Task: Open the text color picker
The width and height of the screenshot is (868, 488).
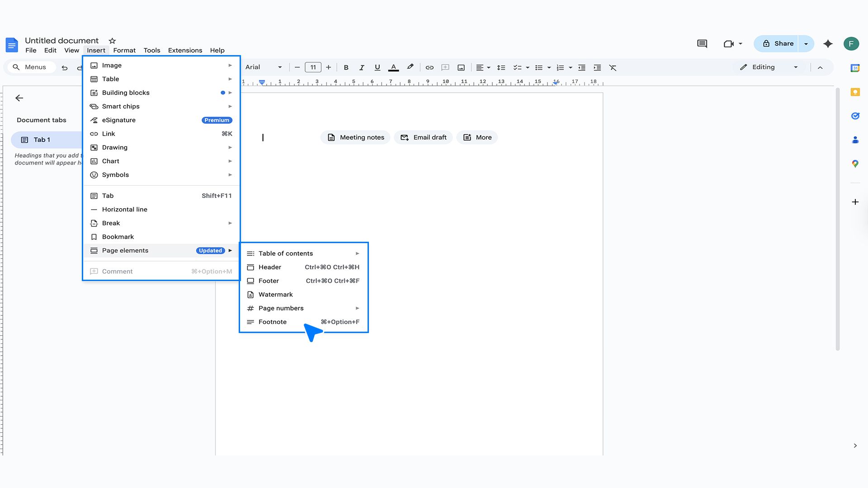Action: coord(393,67)
